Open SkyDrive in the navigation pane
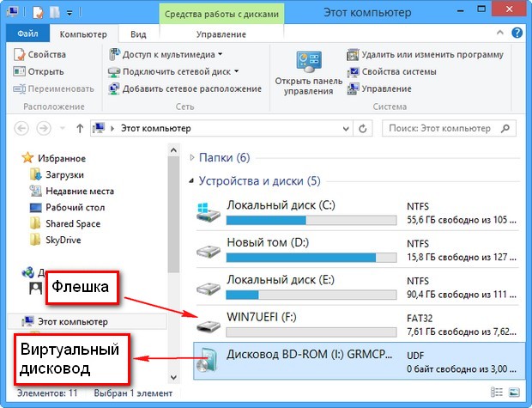This screenshot has width=532, height=408. tap(56, 240)
